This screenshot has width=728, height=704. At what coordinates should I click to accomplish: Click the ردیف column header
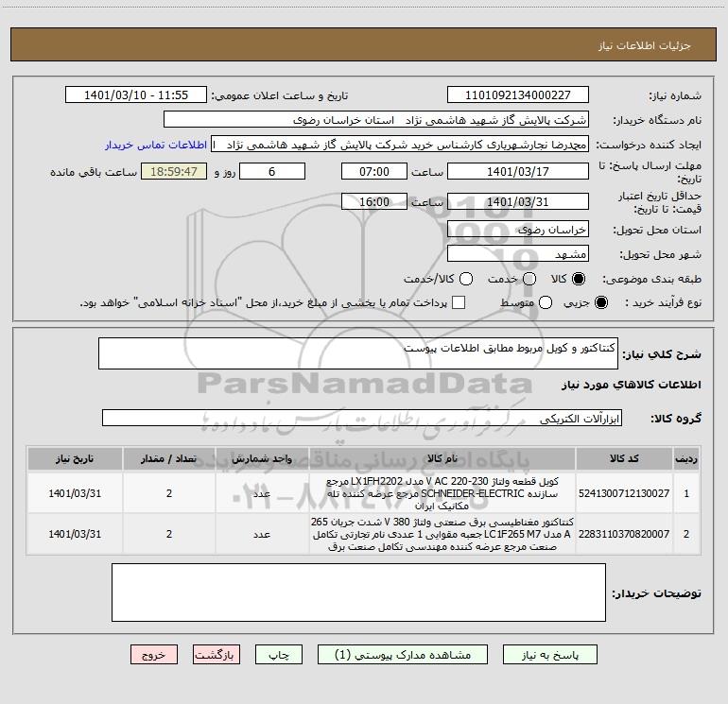[x=686, y=459]
